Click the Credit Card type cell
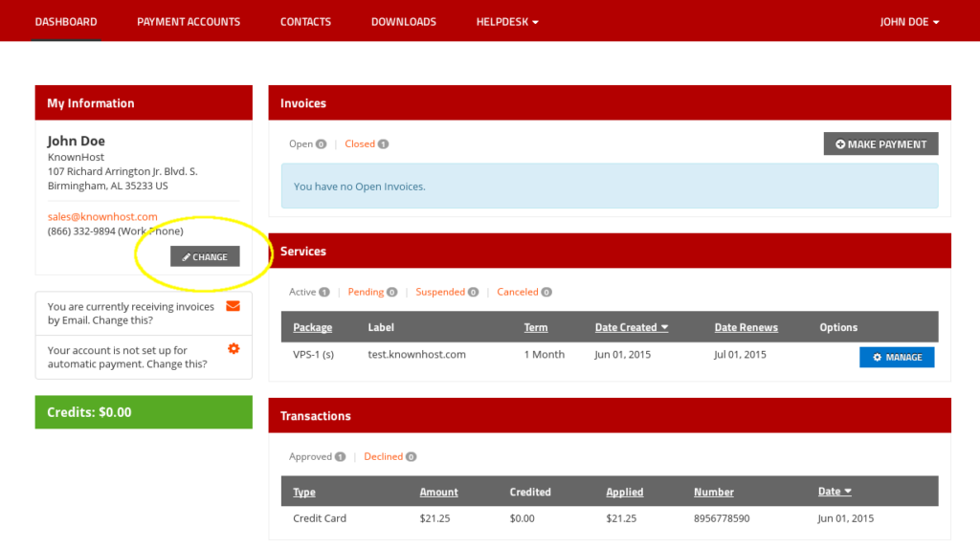This screenshot has width=980, height=549. pos(320,518)
